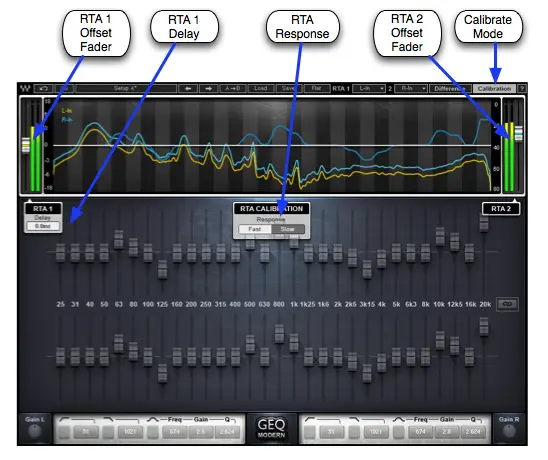
Task: Toggle the stereo link button beside 20k
Action: (507, 304)
